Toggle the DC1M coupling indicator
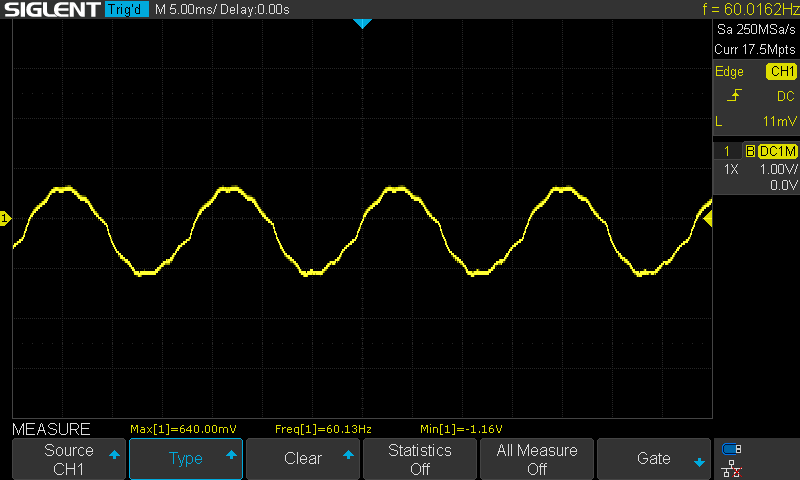The height and width of the screenshot is (480, 800). (776, 151)
